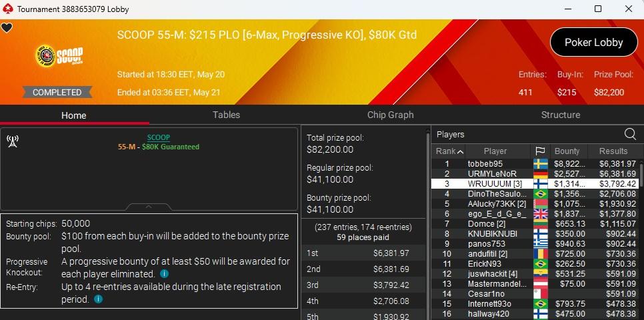Sort by the Player column header

pyautogui.click(x=498, y=151)
